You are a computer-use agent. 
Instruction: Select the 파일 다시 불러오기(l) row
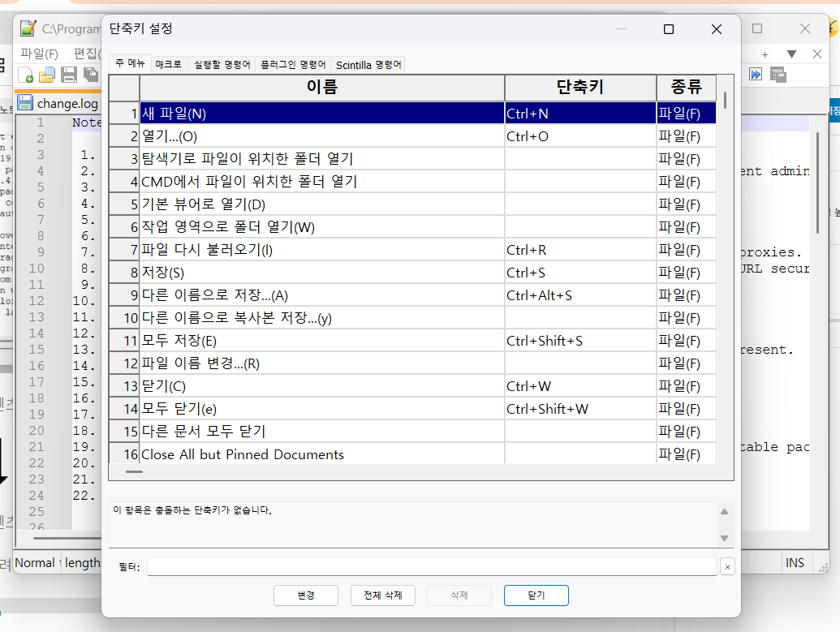pos(412,250)
